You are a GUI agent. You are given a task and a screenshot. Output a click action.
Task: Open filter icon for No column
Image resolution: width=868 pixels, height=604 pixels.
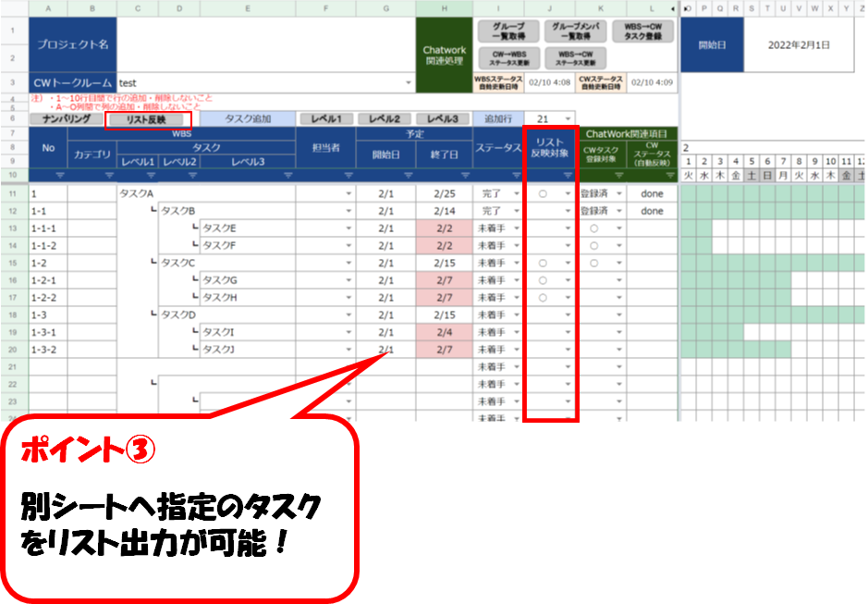click(60, 175)
